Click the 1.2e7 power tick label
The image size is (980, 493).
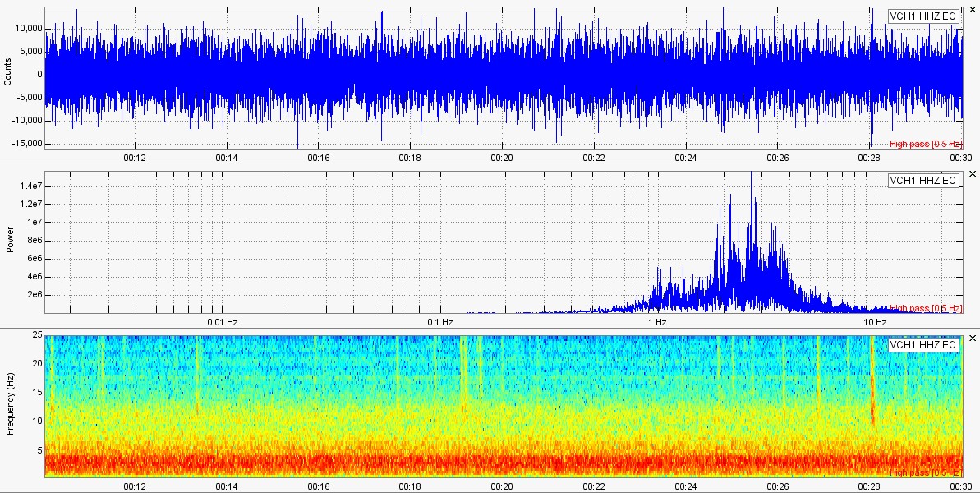[30, 204]
